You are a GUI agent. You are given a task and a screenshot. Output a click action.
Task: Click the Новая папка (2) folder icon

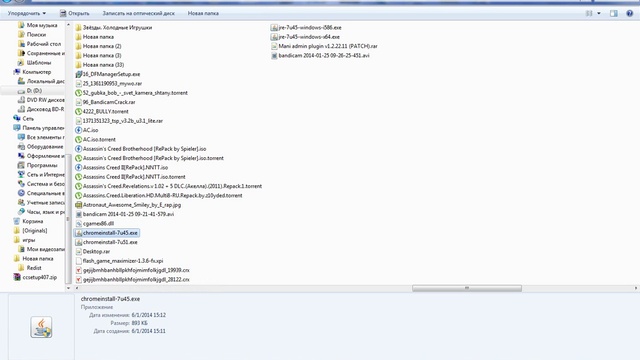(78, 46)
